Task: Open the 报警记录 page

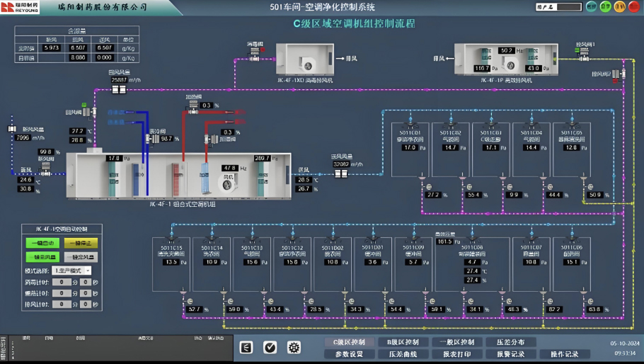Action: [510, 353]
